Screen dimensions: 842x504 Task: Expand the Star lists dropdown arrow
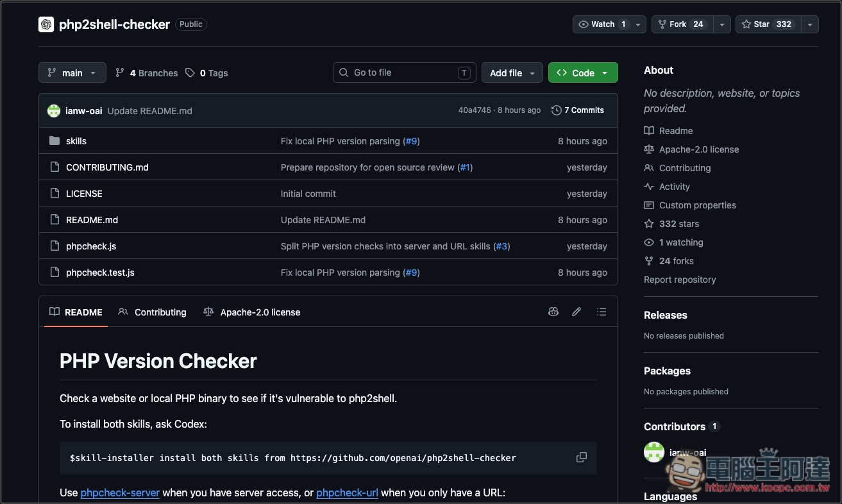pos(810,24)
